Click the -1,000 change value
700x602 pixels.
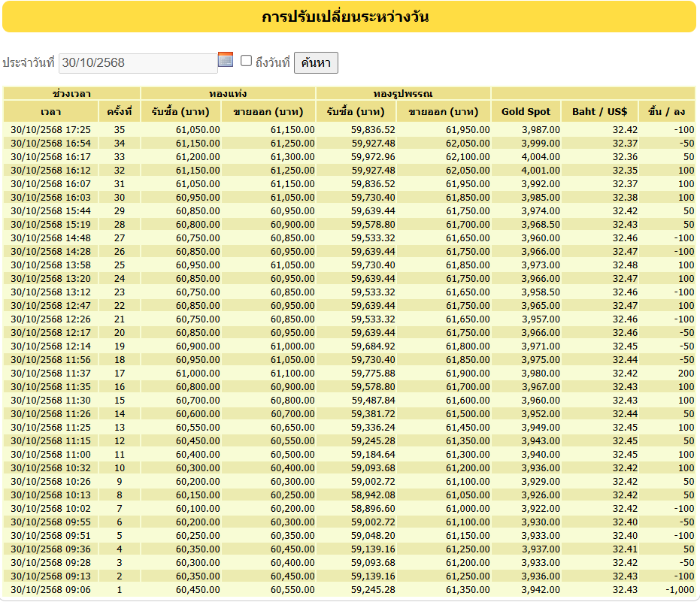(x=679, y=590)
